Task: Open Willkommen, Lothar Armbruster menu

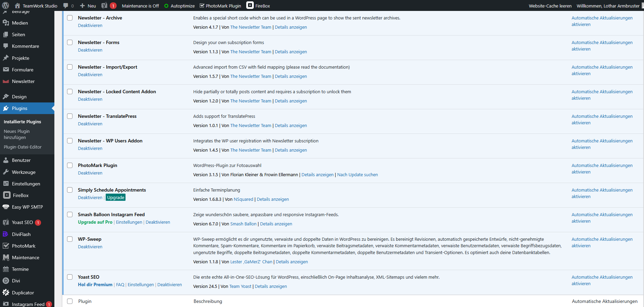Action: tap(608, 6)
